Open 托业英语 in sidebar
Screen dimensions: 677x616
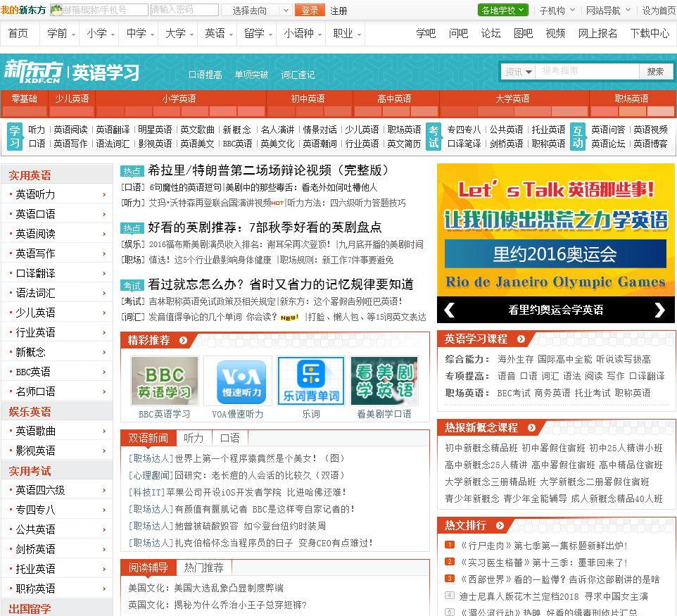pos(35,569)
